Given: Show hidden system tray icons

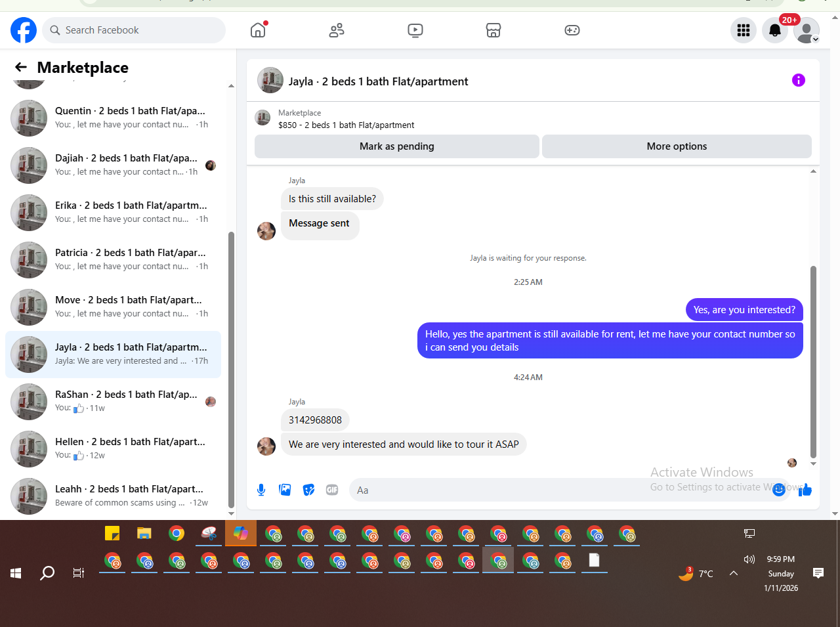Looking at the screenshot, I should [x=734, y=573].
